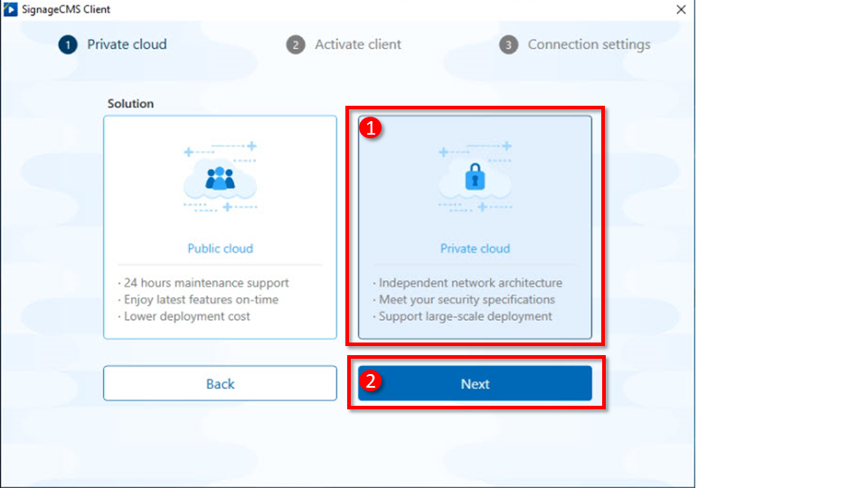Click the step 1 circle indicator
Image resolution: width=868 pixels, height=488 pixels.
(x=68, y=44)
